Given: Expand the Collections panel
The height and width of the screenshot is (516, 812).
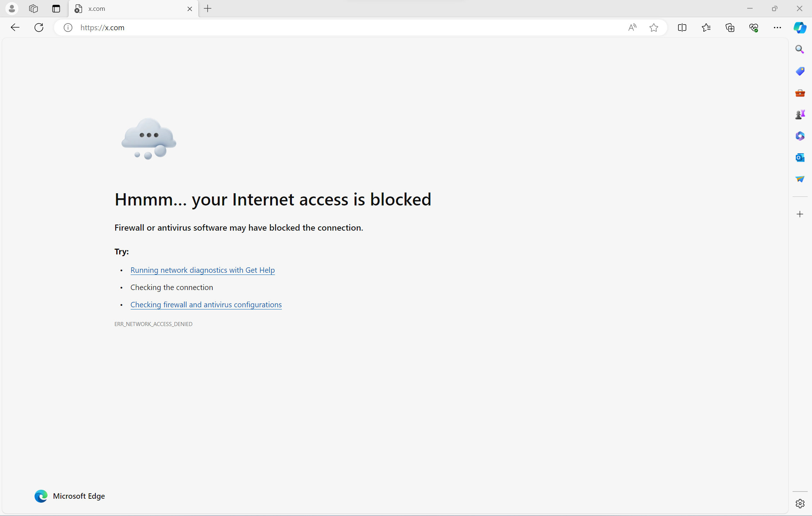Looking at the screenshot, I should point(730,28).
